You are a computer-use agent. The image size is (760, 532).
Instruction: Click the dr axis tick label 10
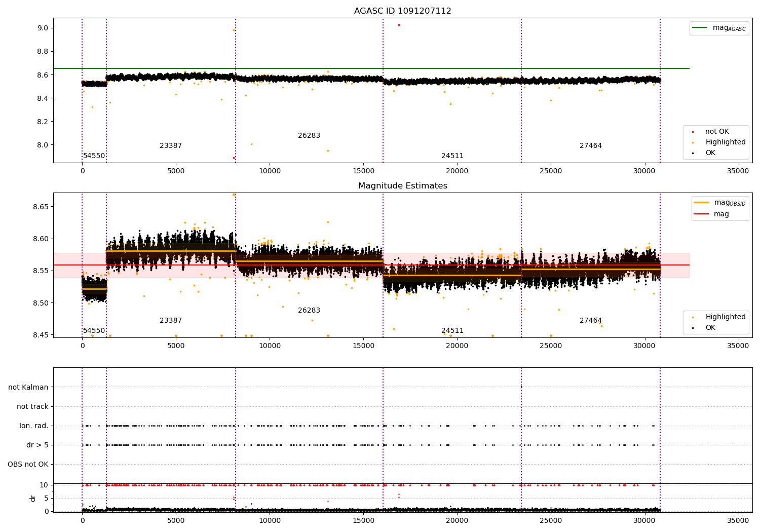(x=44, y=485)
